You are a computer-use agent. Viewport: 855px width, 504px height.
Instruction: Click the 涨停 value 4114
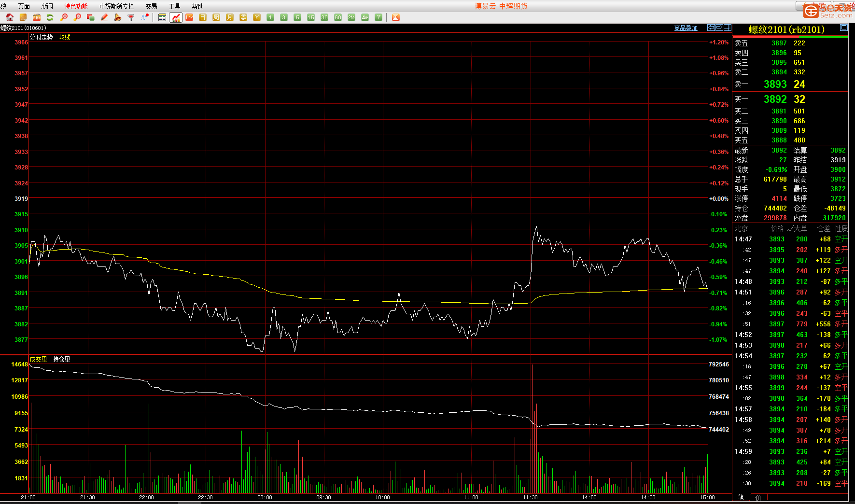click(779, 198)
